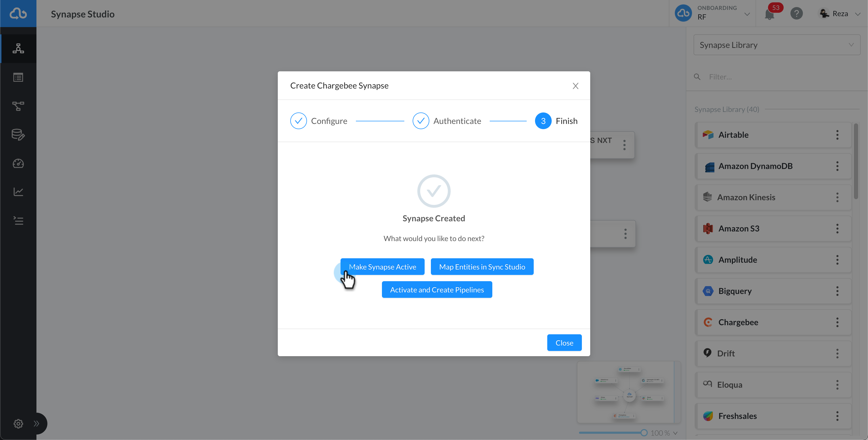This screenshot has height=440, width=868.
Task: Open Eloqua three-dot options menu
Action: 837,385
